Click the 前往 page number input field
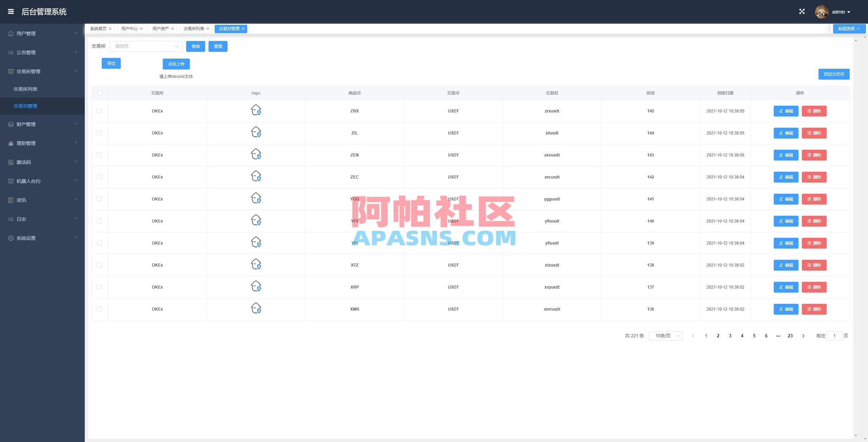Viewport: 868px width, 442px height. 835,336
